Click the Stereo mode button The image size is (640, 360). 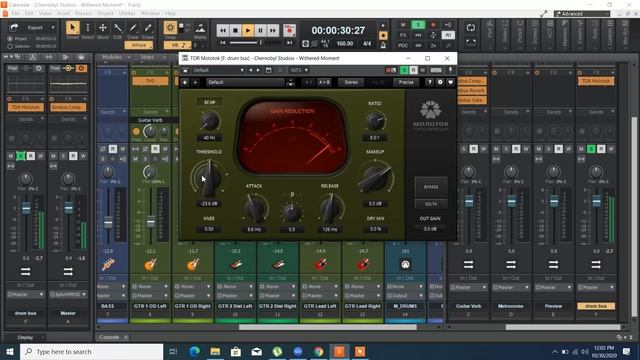[351, 82]
